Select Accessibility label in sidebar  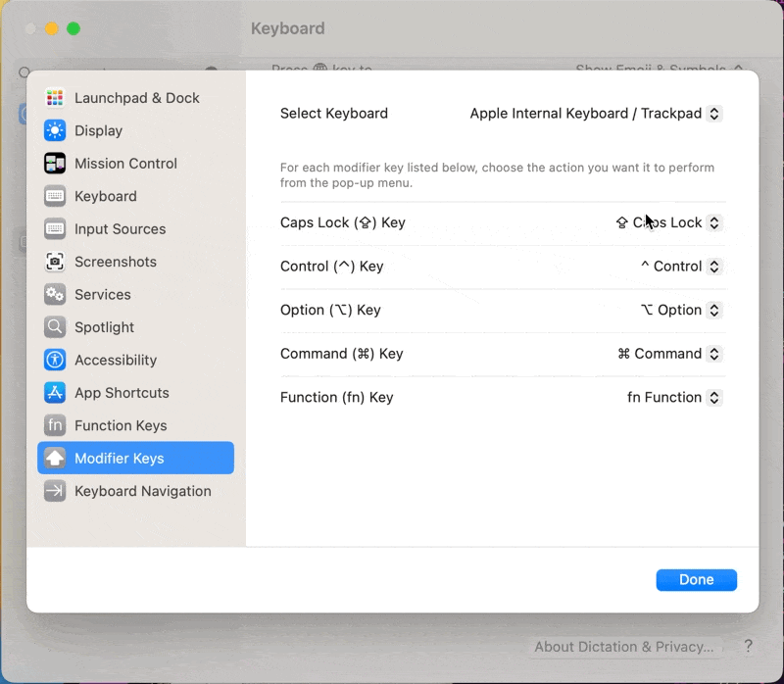pos(116,360)
